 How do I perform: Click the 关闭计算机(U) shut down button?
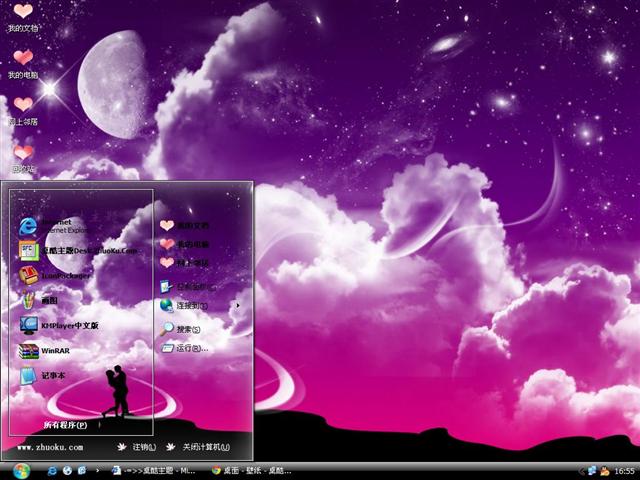tap(198, 447)
